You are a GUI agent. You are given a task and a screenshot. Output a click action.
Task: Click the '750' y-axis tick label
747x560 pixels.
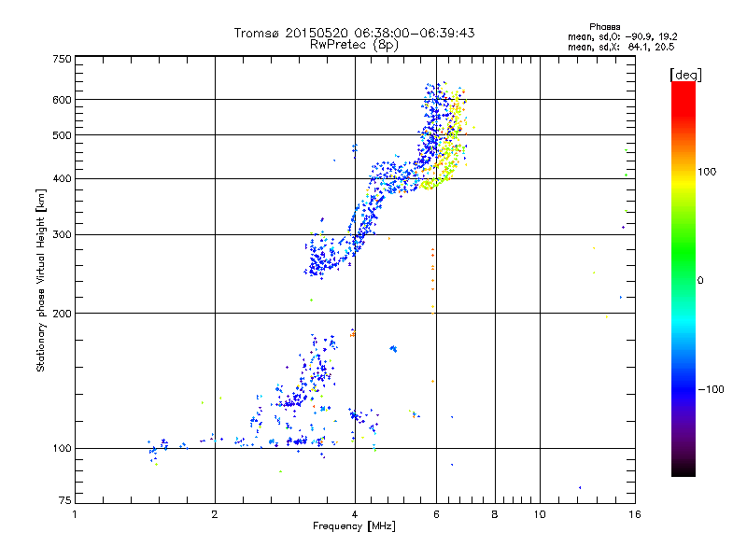click(62, 59)
